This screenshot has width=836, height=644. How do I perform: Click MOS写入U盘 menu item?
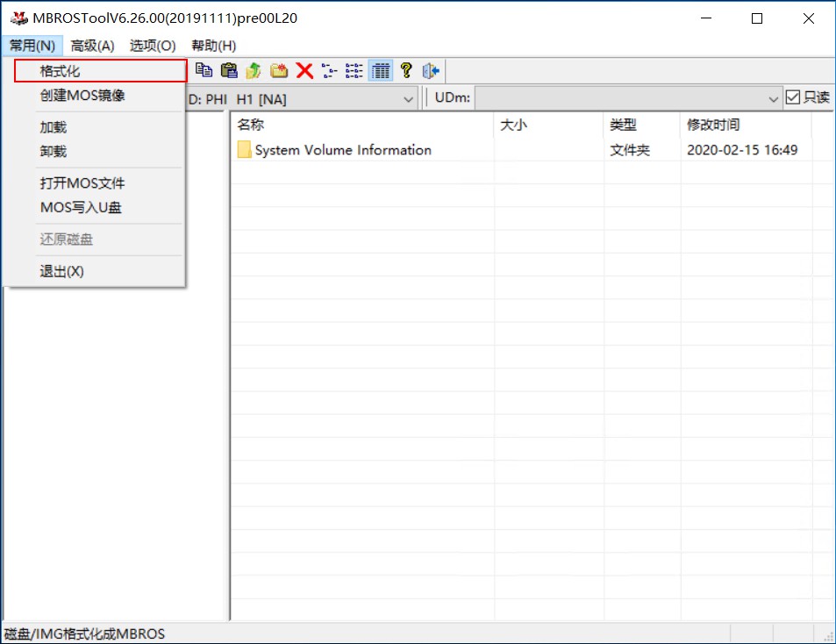81,208
